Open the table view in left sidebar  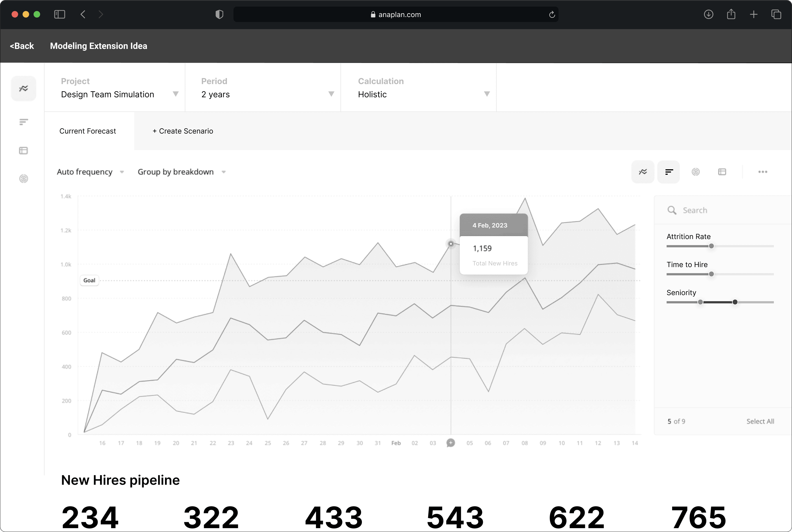click(23, 150)
